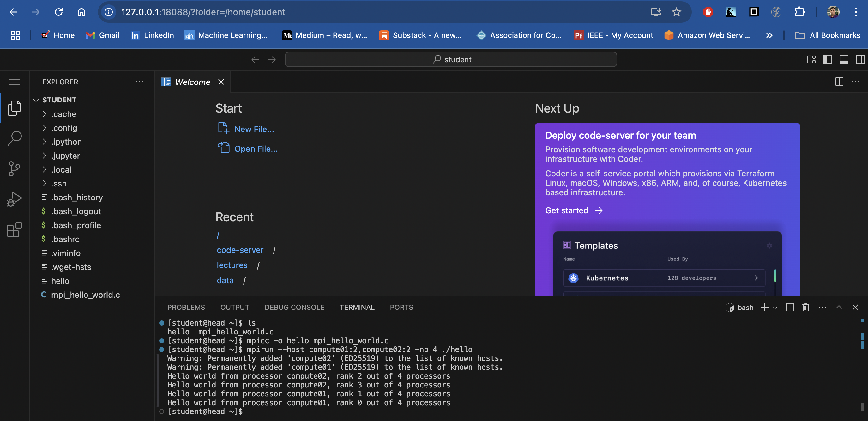Open the Search view in the activity bar
The width and height of the screenshot is (868, 421).
point(14,138)
